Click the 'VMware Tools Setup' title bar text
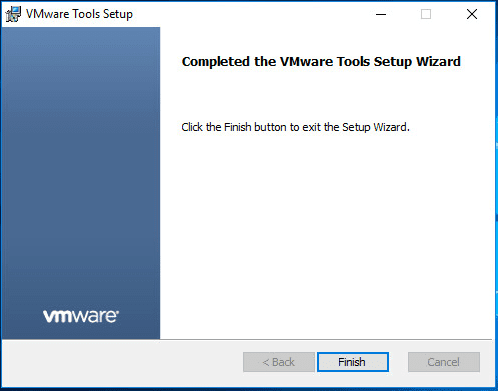This screenshot has height=391, width=498. 79,14
